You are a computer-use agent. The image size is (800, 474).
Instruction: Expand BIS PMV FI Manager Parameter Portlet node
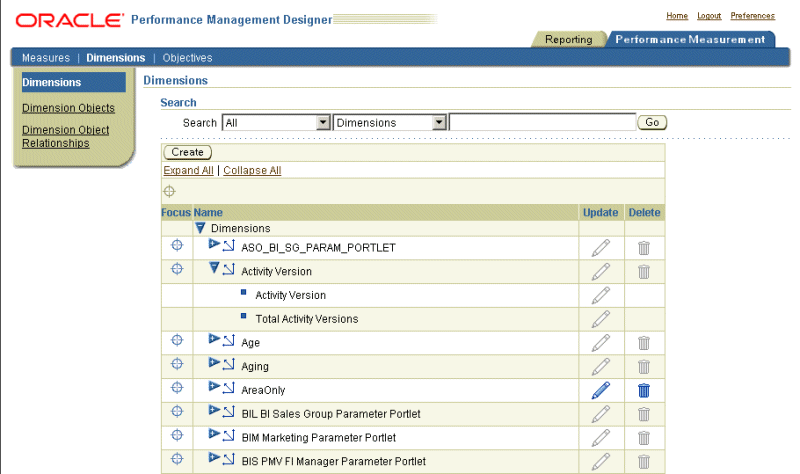click(x=214, y=458)
